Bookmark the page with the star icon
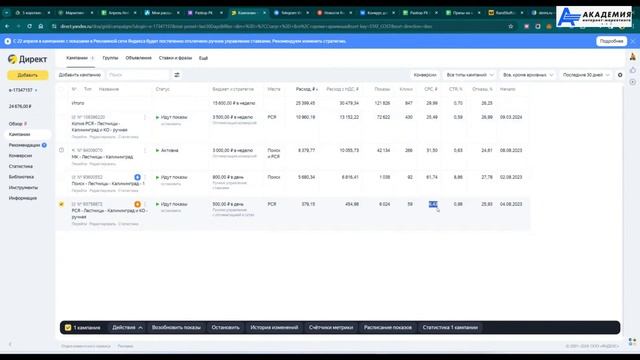 point(511,26)
